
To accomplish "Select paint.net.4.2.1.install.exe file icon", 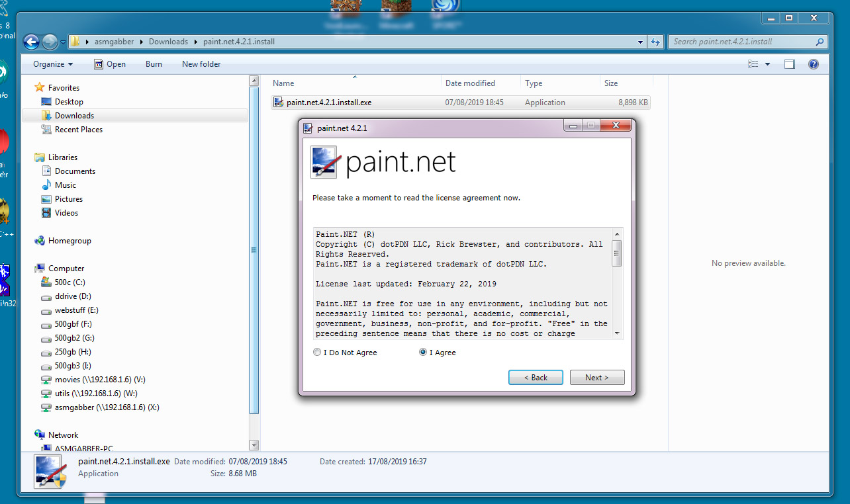I will click(279, 103).
